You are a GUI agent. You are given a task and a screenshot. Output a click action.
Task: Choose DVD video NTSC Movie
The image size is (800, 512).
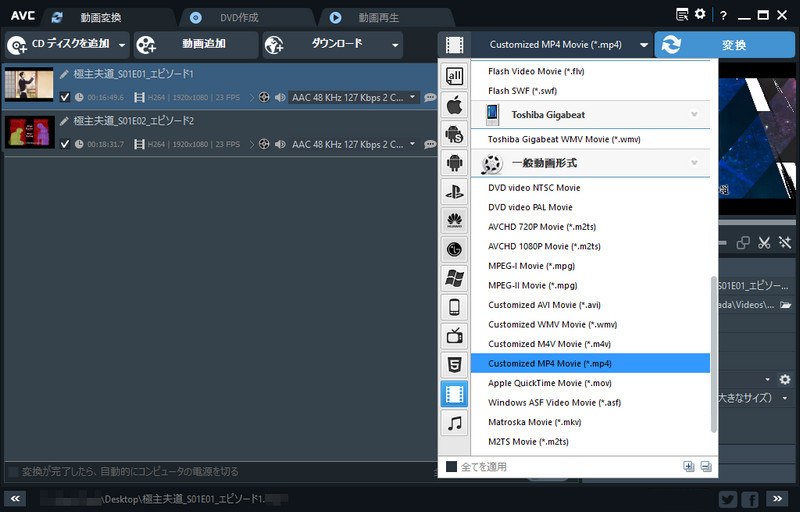590,188
